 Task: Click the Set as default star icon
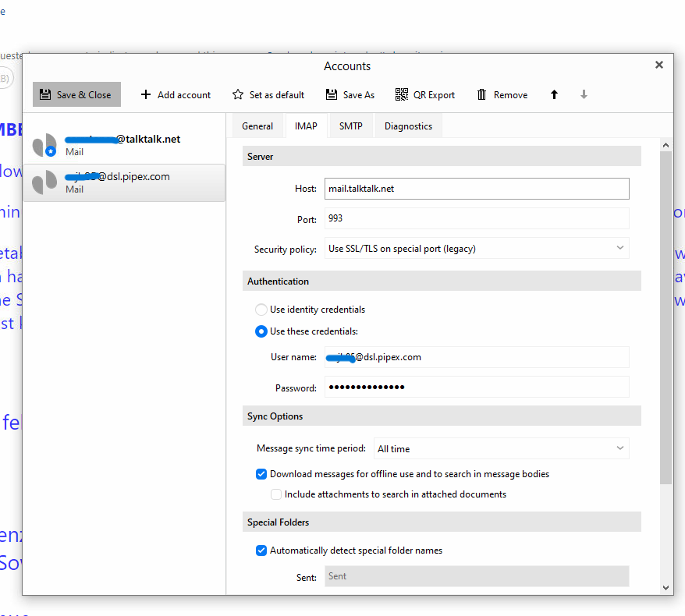click(238, 95)
